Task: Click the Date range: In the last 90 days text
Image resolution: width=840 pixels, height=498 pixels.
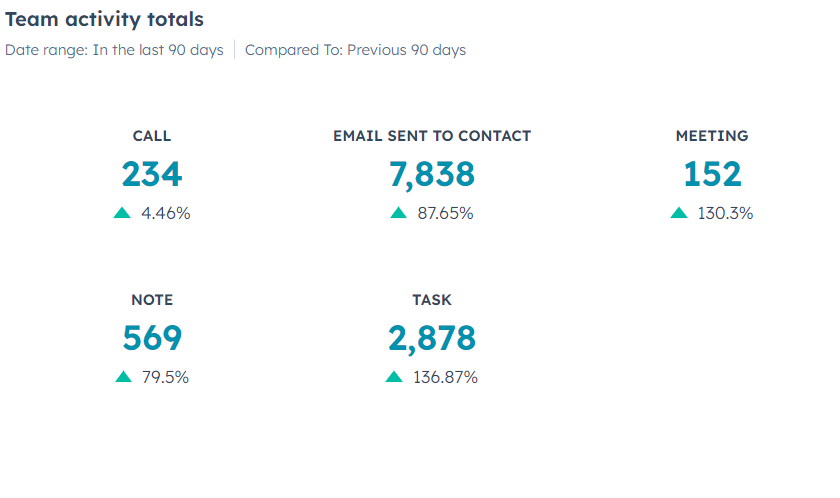Action: click(x=114, y=50)
